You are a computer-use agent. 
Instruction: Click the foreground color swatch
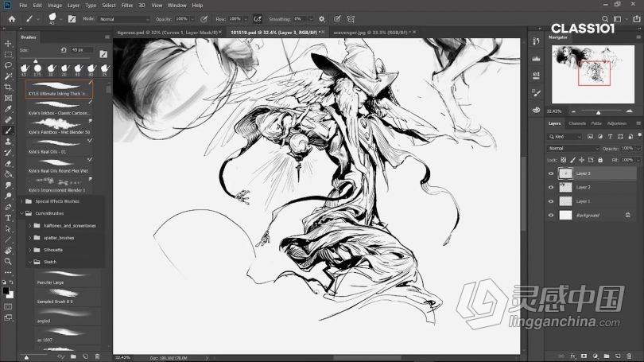tap(6, 290)
